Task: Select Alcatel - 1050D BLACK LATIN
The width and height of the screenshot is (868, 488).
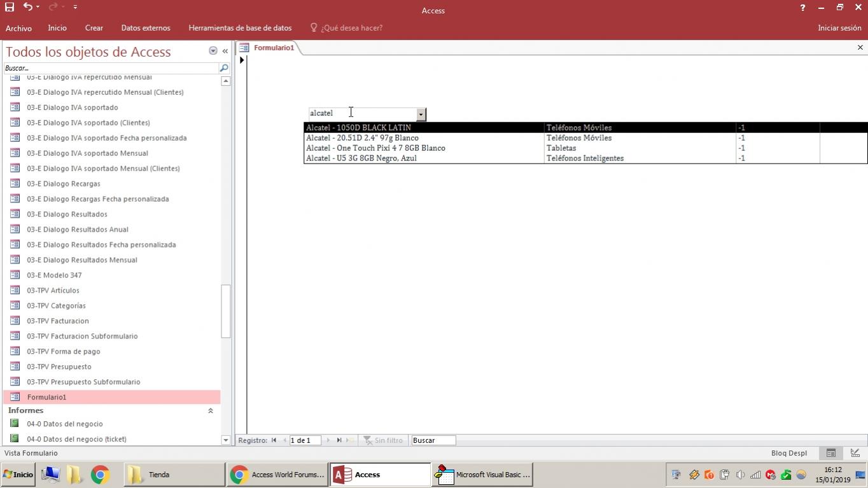Action: (x=424, y=128)
